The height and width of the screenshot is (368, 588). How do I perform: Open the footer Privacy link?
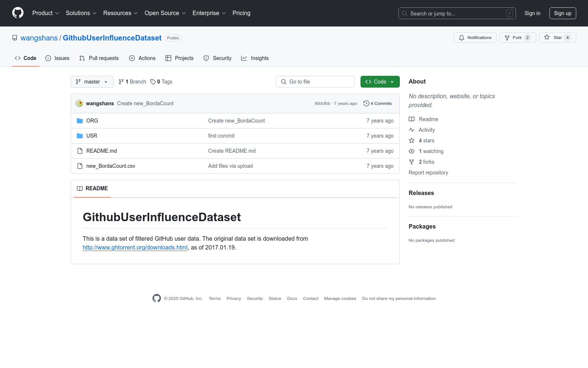(x=234, y=298)
